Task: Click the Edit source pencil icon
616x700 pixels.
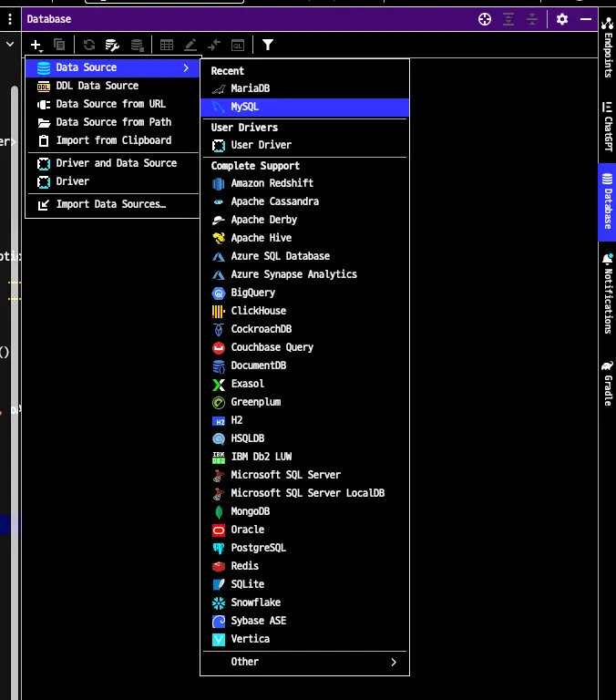Action: (x=190, y=45)
